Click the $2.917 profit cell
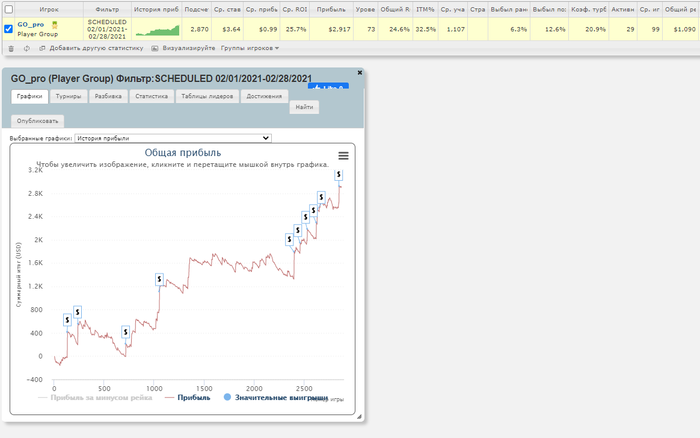Screen dimensions: 700x438 [331, 29]
